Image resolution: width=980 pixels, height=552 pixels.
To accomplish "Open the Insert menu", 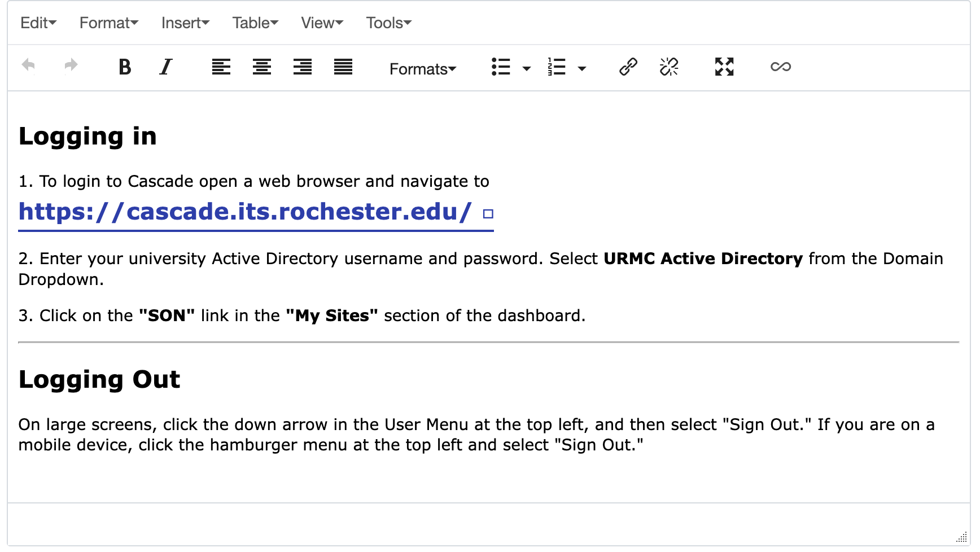I will (x=185, y=23).
